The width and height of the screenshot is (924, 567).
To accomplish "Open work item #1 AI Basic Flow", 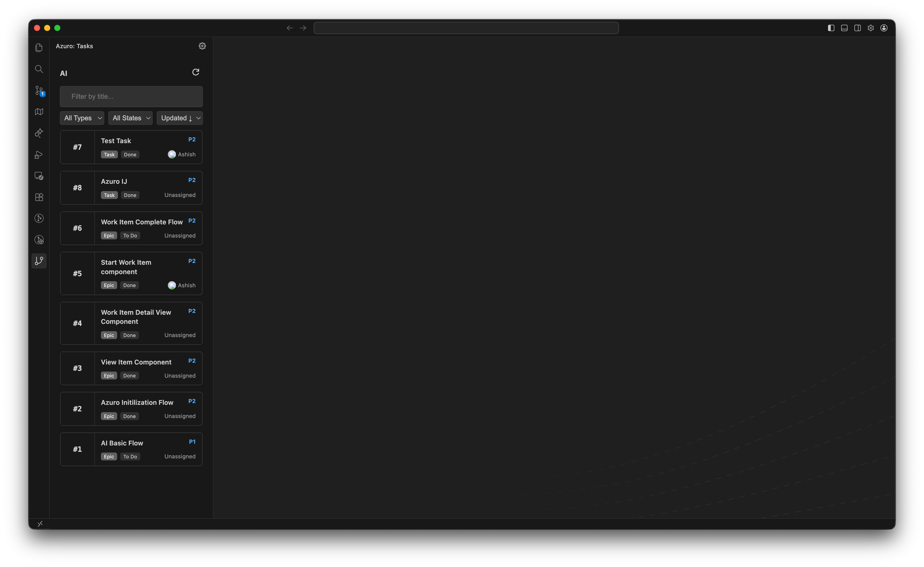I will [131, 449].
